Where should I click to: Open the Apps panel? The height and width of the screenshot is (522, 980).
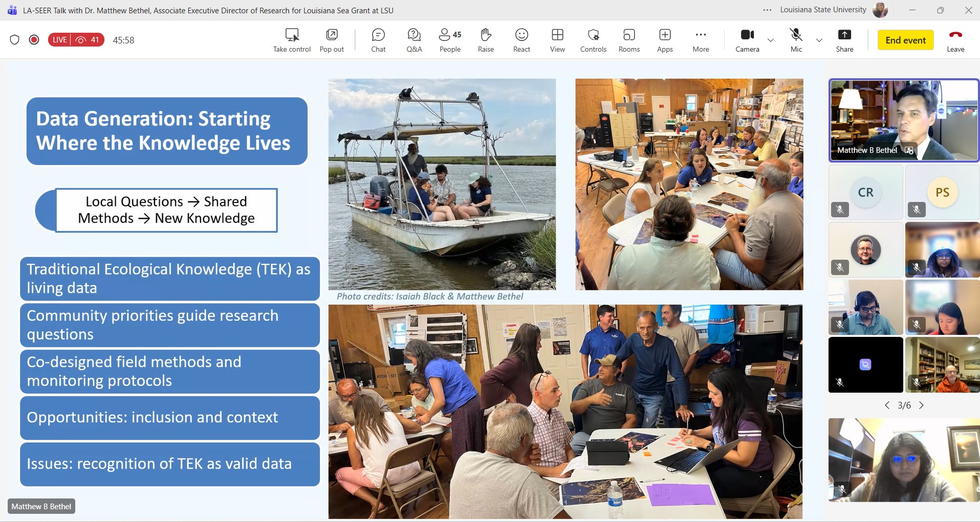(665, 40)
